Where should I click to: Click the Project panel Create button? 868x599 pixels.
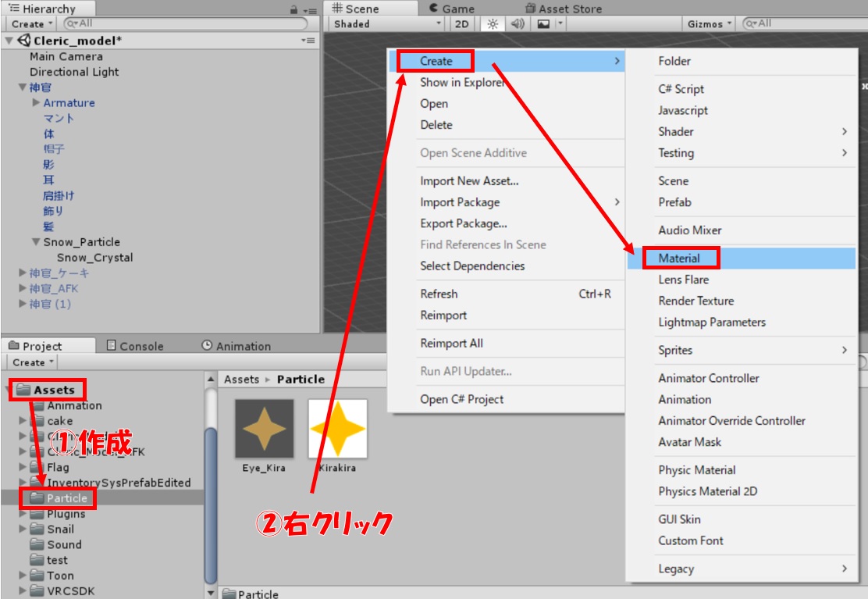pos(33,362)
